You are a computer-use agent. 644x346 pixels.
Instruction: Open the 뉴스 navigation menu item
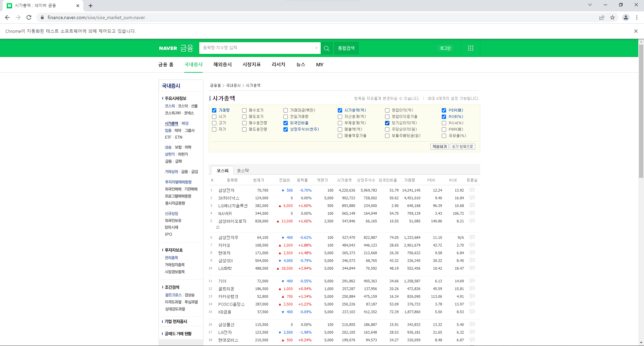(x=301, y=65)
